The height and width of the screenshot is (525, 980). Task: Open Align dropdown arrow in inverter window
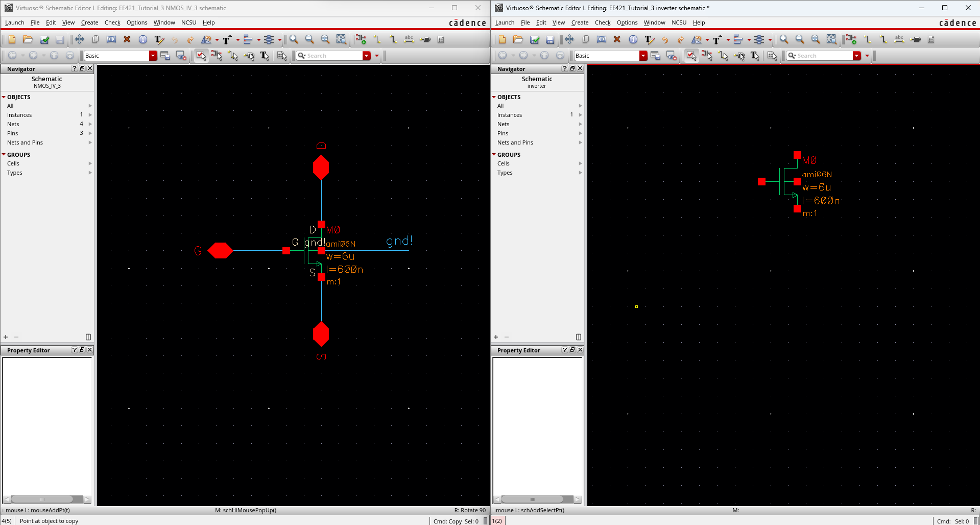tap(749, 40)
